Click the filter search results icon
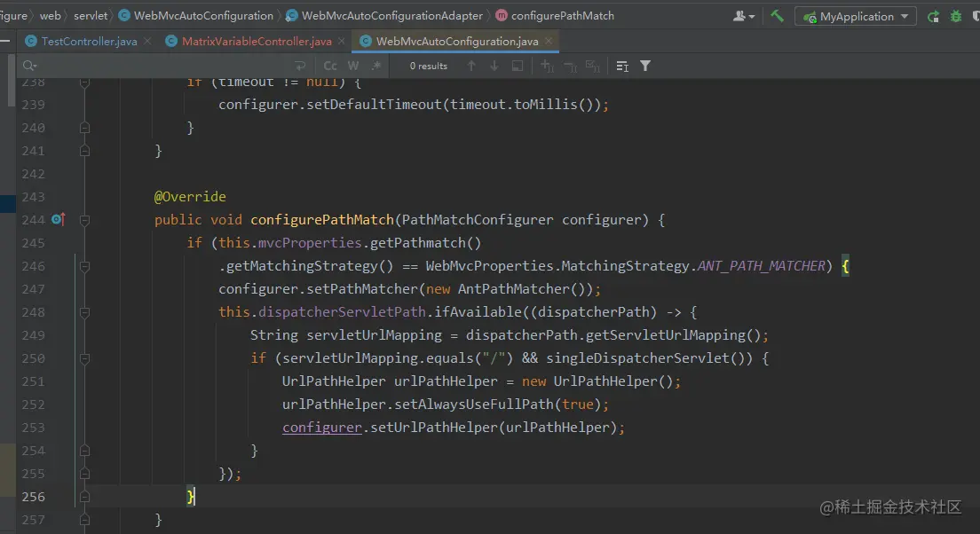Image resolution: width=980 pixels, height=534 pixels. (x=645, y=66)
